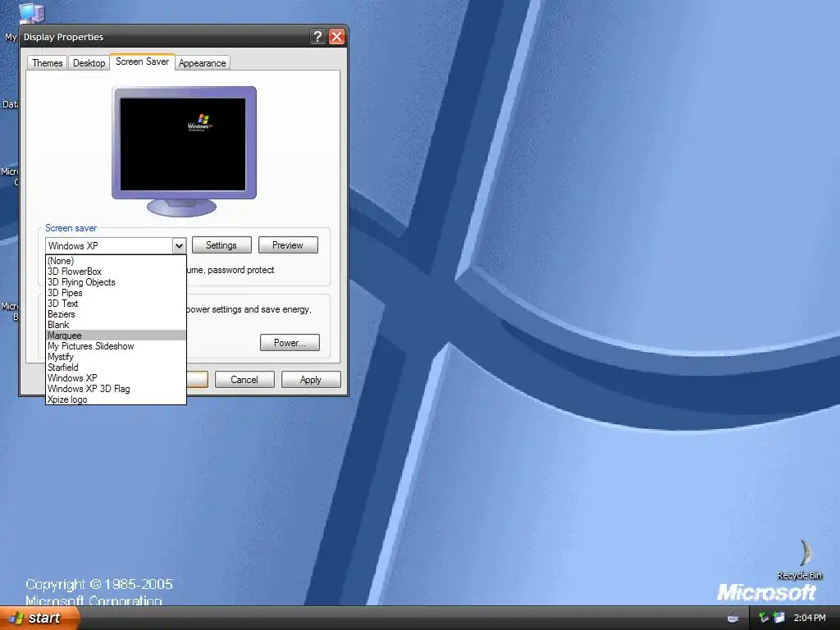Select Windows XP in the dropdown list
Image resolution: width=840 pixels, height=630 pixels.
point(116,377)
